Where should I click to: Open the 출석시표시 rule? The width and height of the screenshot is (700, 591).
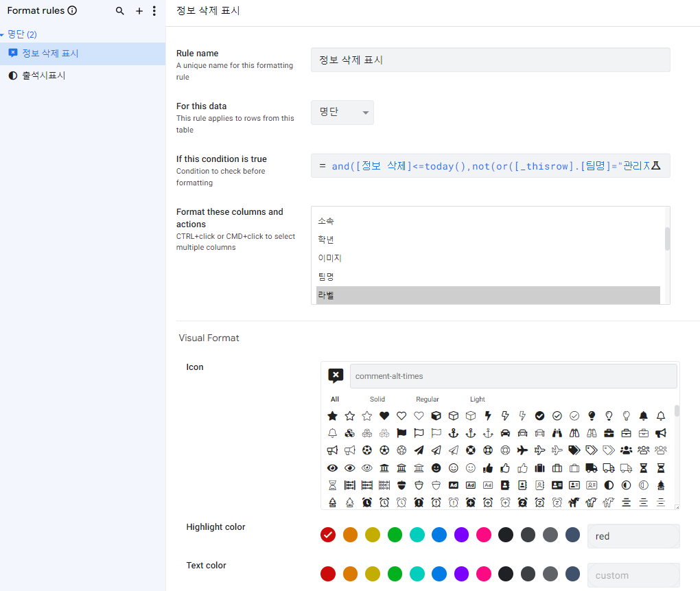point(82,76)
